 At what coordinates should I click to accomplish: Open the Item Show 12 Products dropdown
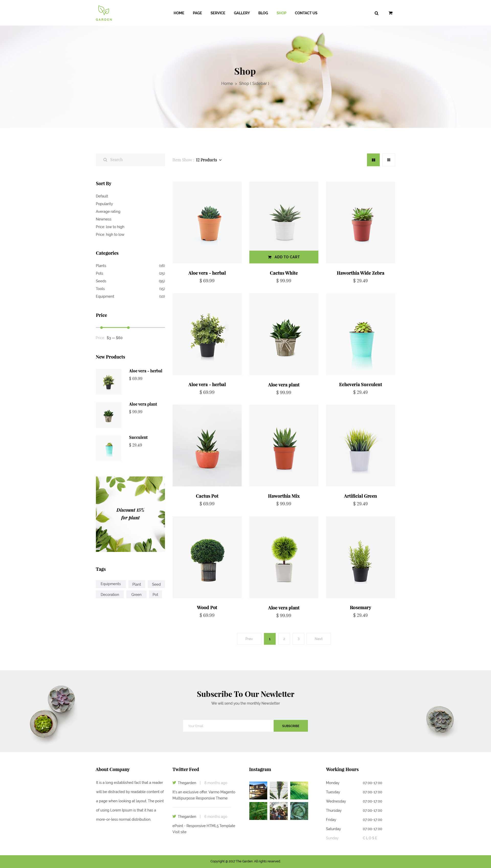pyautogui.click(x=208, y=160)
